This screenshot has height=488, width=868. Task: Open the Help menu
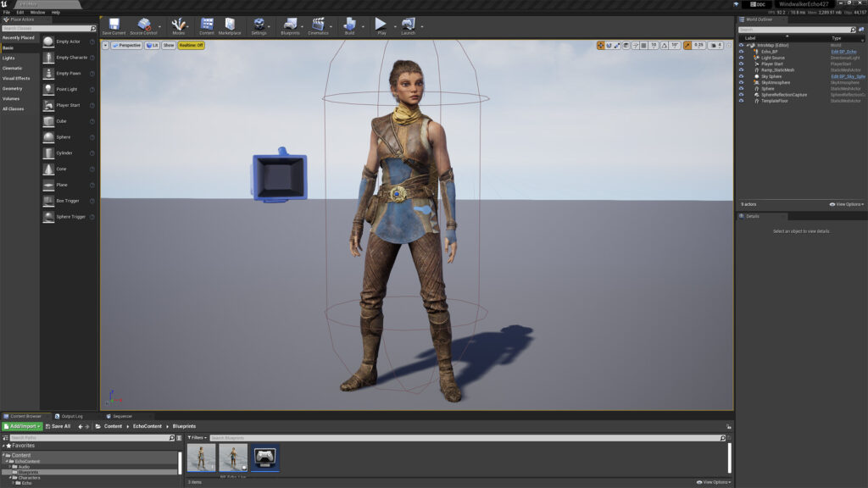point(56,12)
